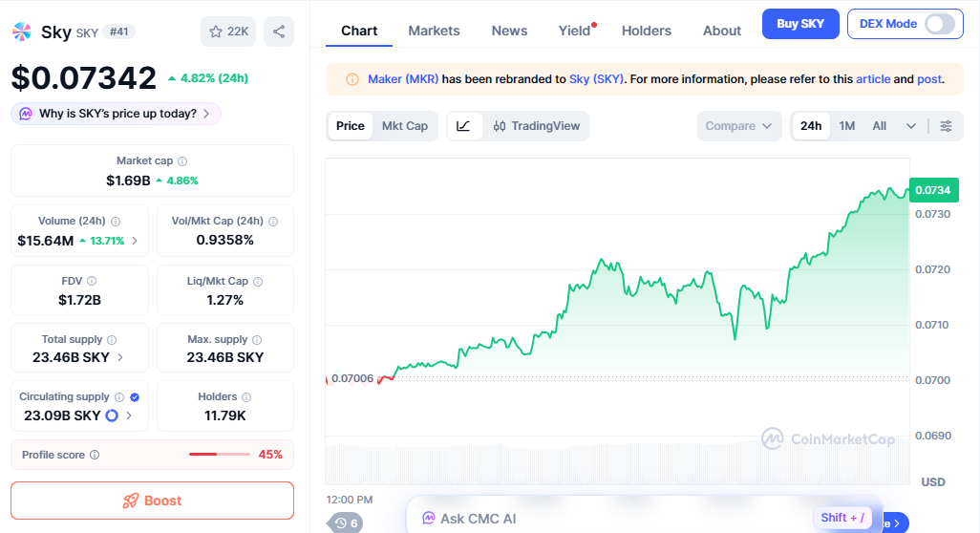
Task: Open the News tab
Action: click(509, 31)
